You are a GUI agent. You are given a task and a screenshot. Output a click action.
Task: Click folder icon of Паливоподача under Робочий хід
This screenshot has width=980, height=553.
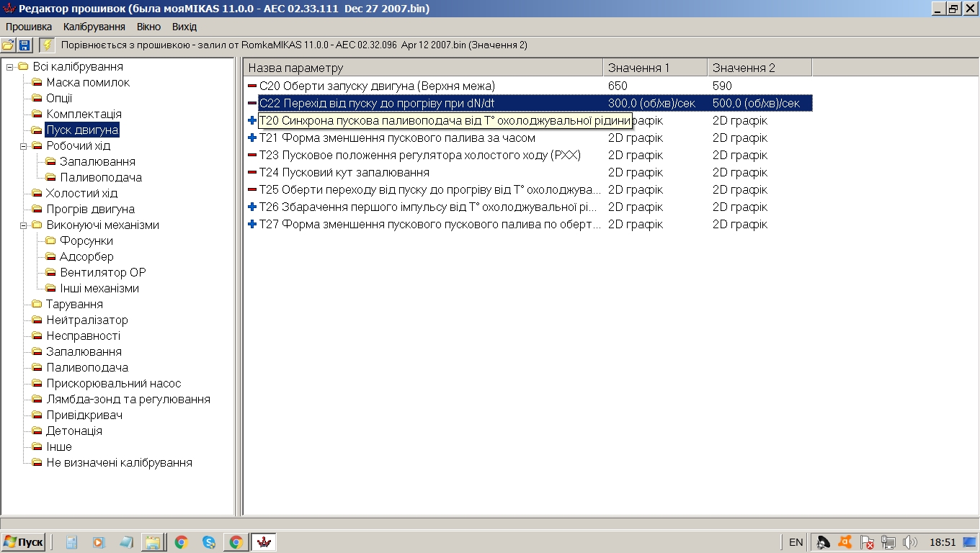tap(50, 178)
